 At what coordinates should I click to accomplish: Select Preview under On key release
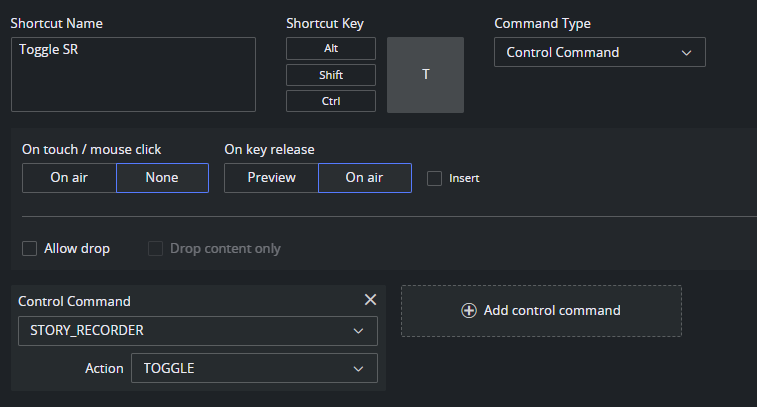pyautogui.click(x=271, y=178)
